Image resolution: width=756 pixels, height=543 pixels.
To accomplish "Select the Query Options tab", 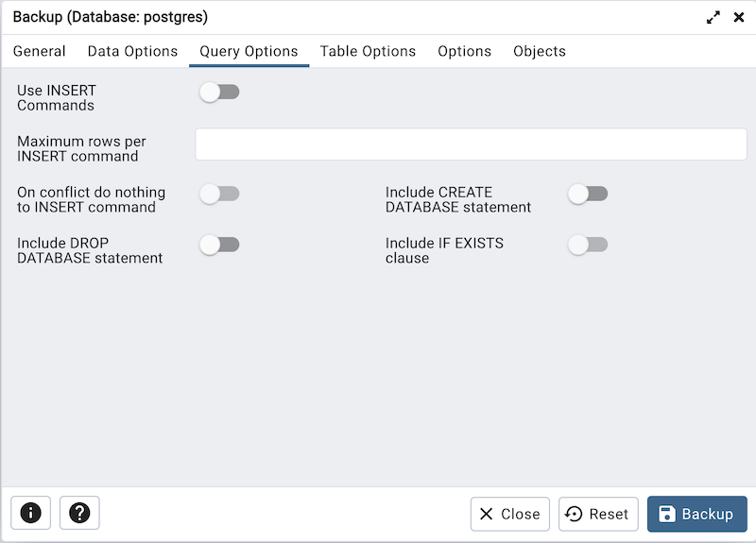I will pos(249,52).
